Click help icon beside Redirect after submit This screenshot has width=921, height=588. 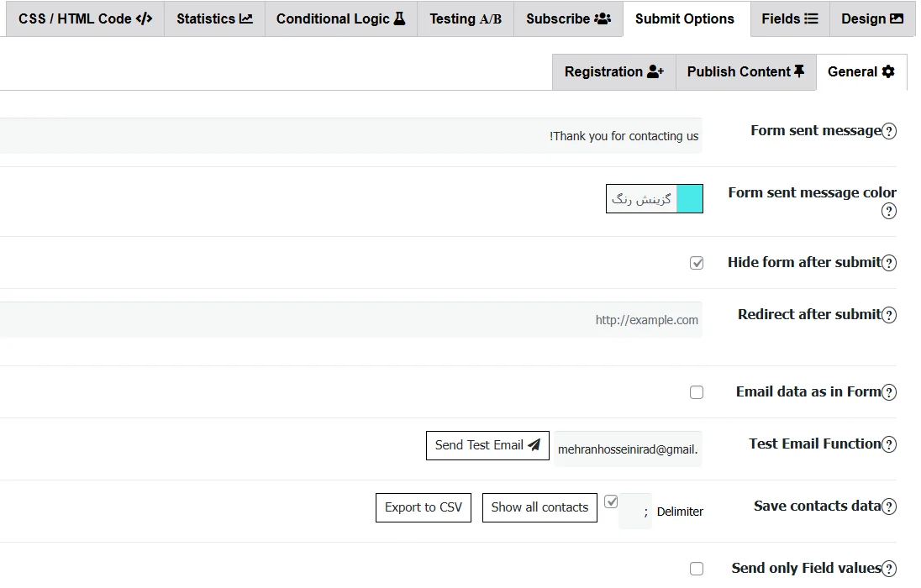(889, 315)
